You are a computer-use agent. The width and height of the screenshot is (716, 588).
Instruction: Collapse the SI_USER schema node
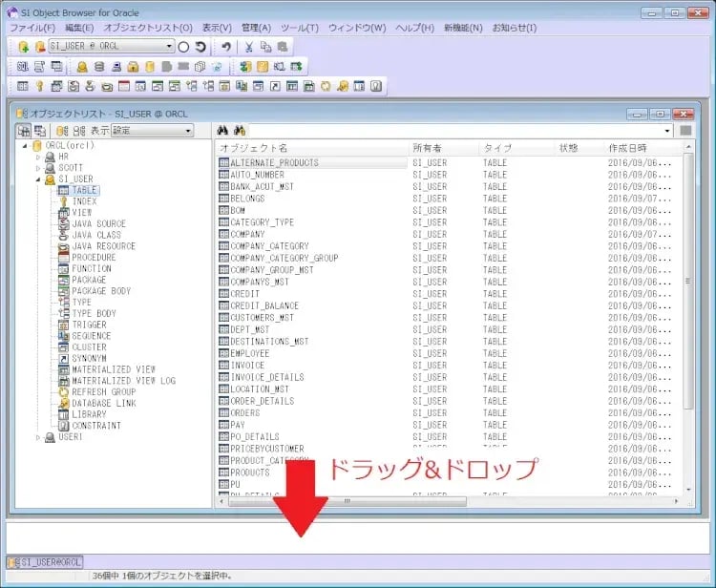[x=37, y=179]
